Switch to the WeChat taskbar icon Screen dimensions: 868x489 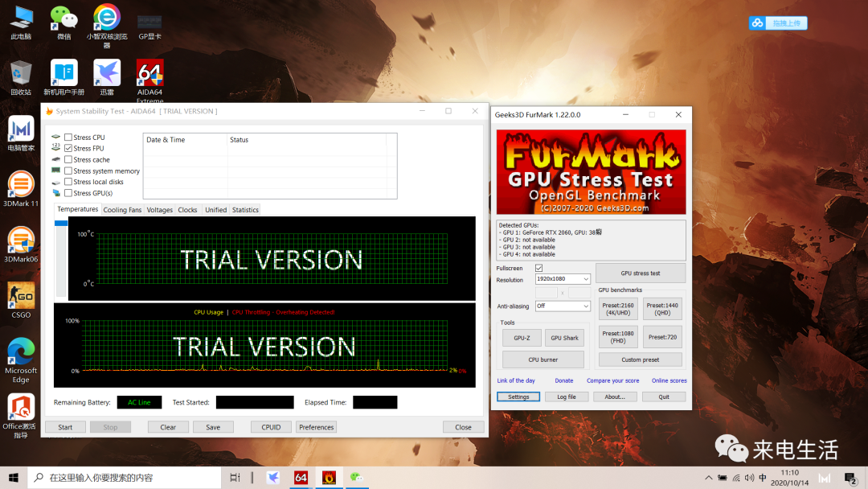[357, 478]
